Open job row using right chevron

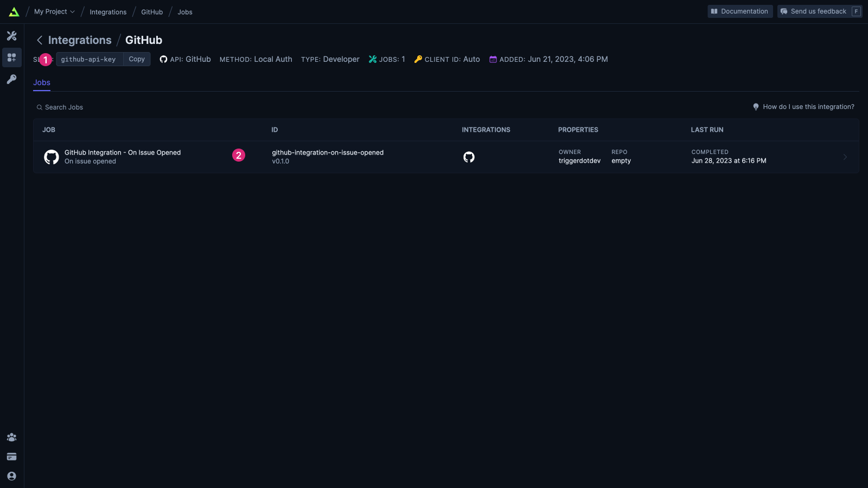(845, 157)
